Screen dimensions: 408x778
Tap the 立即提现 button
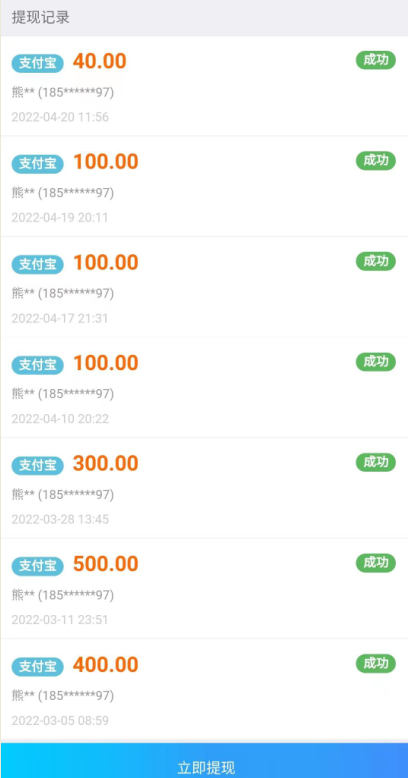204,760
